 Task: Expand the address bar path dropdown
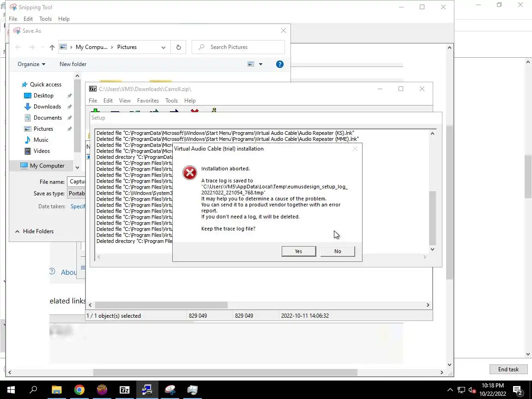click(x=163, y=47)
